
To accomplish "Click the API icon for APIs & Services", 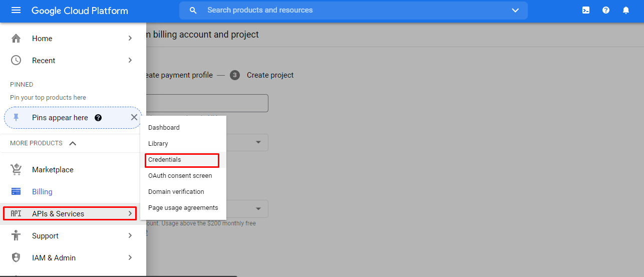I will [x=16, y=213].
